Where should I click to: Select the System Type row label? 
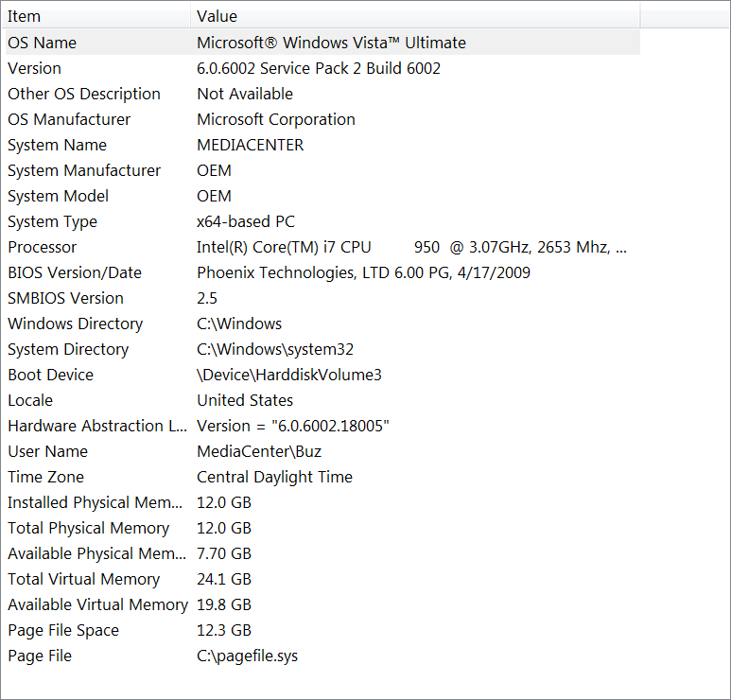tap(52, 222)
